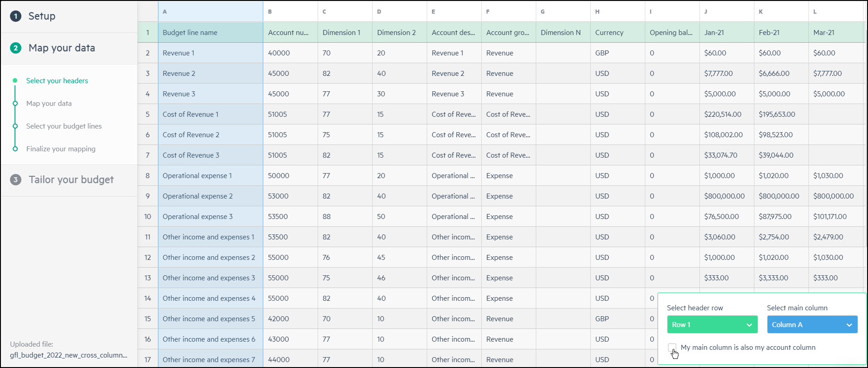Image resolution: width=868 pixels, height=368 pixels.
Task: Click the step 2 Map your data number icon
Action: coord(15,48)
